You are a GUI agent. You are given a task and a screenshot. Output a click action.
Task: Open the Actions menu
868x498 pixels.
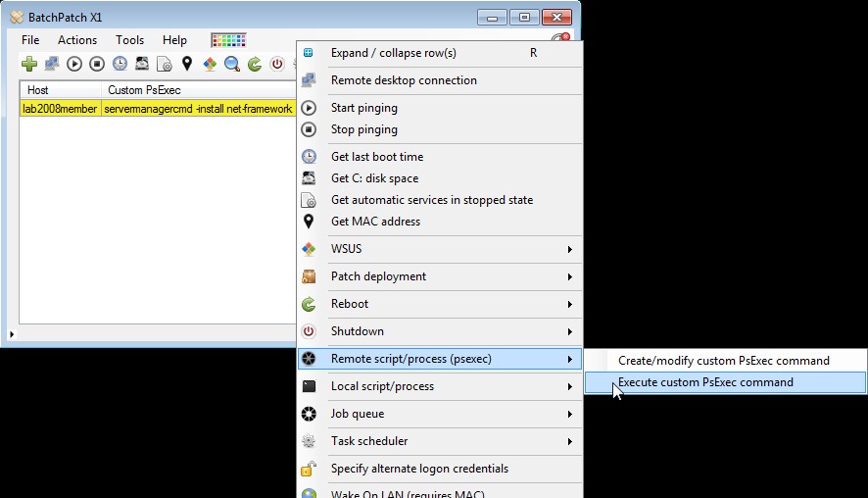[77, 40]
